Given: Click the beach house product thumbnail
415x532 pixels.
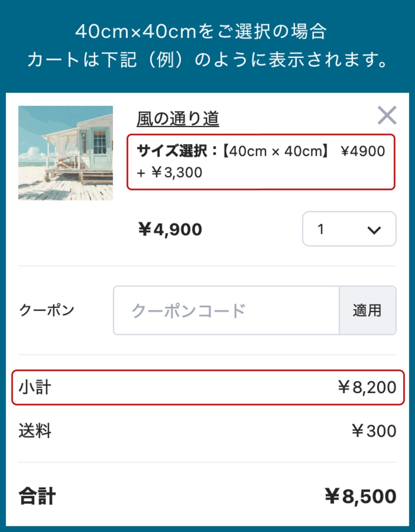Looking at the screenshot, I should tap(65, 153).
